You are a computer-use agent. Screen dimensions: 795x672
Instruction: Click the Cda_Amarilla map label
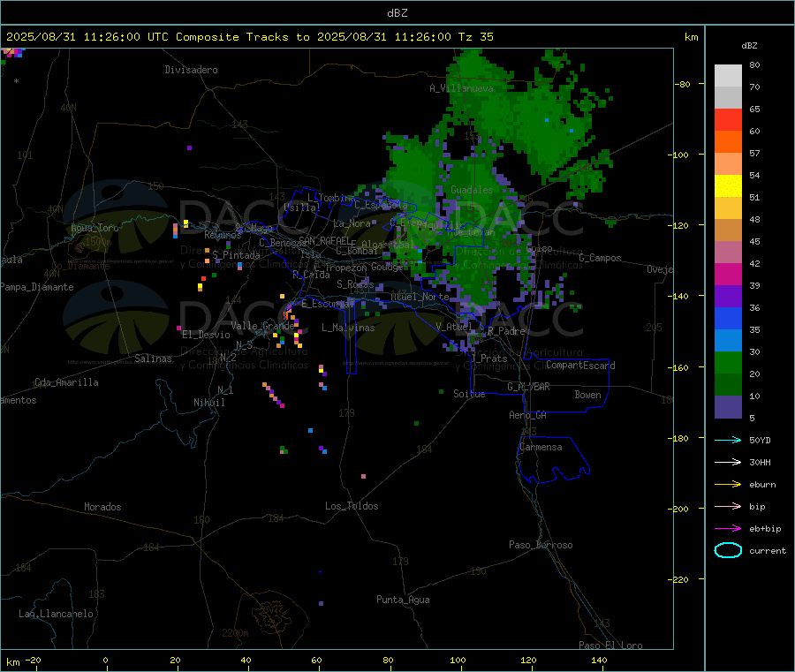click(66, 382)
